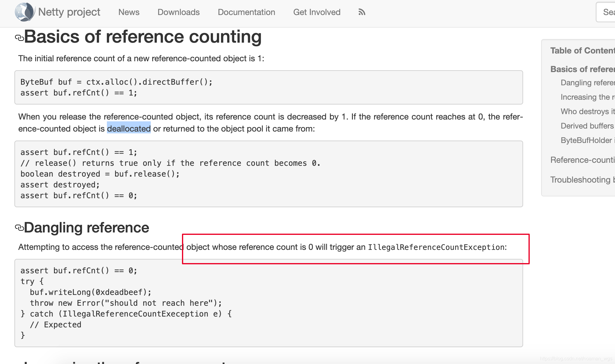Click the IllegalReferenceCountException inline code text
The width and height of the screenshot is (615, 364).
(436, 247)
